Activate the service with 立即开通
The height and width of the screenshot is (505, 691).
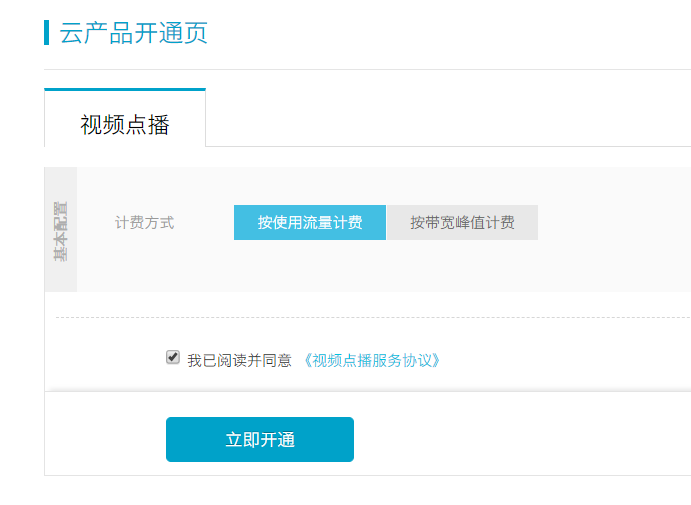pyautogui.click(x=260, y=440)
